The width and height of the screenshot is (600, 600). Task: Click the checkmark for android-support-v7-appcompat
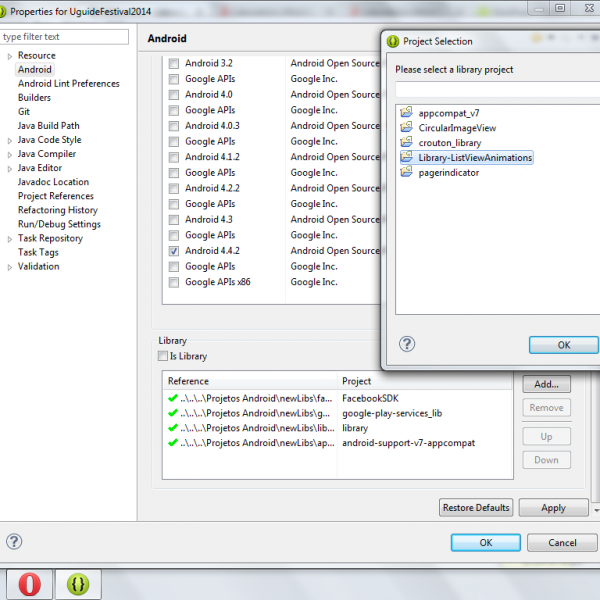173,442
